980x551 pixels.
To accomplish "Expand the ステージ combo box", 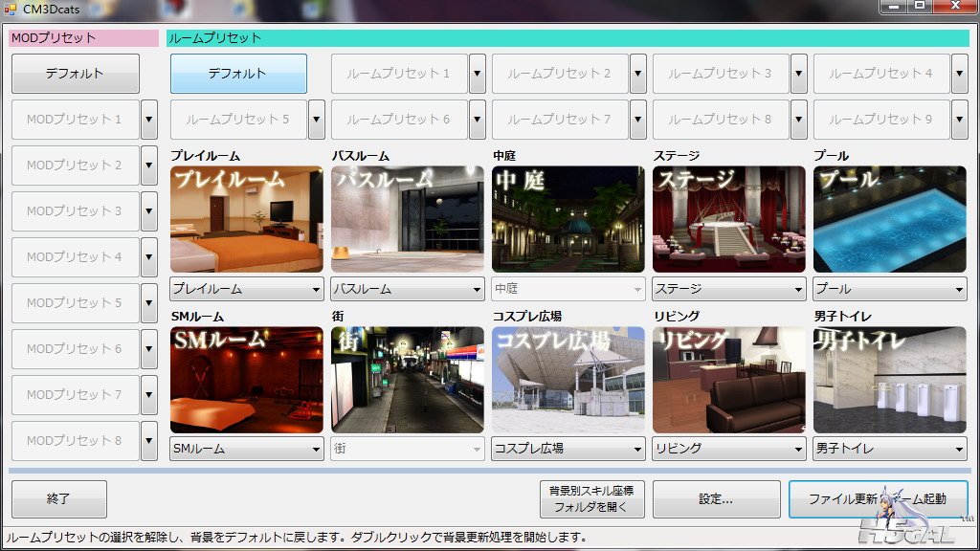I will point(729,289).
